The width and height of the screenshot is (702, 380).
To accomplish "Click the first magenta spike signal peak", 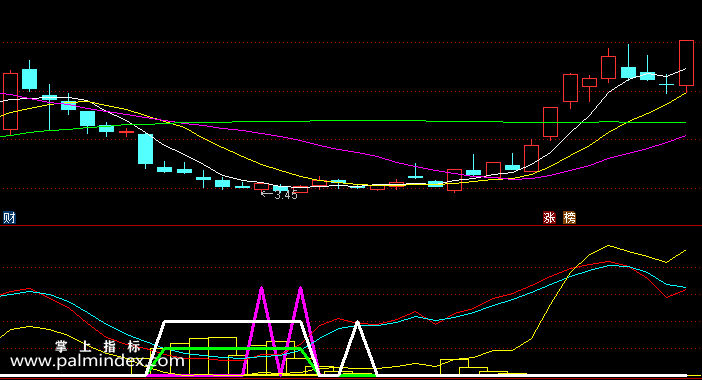I will (261, 290).
